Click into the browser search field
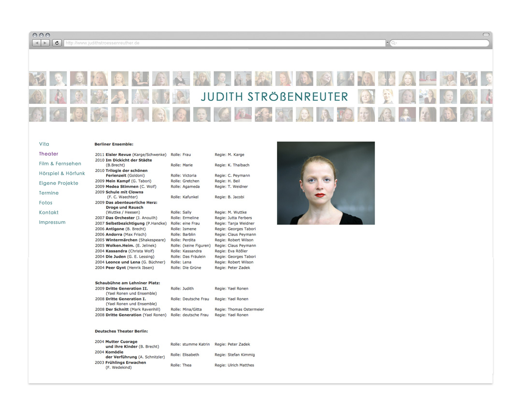The height and width of the screenshot is (420, 522). pos(439,43)
